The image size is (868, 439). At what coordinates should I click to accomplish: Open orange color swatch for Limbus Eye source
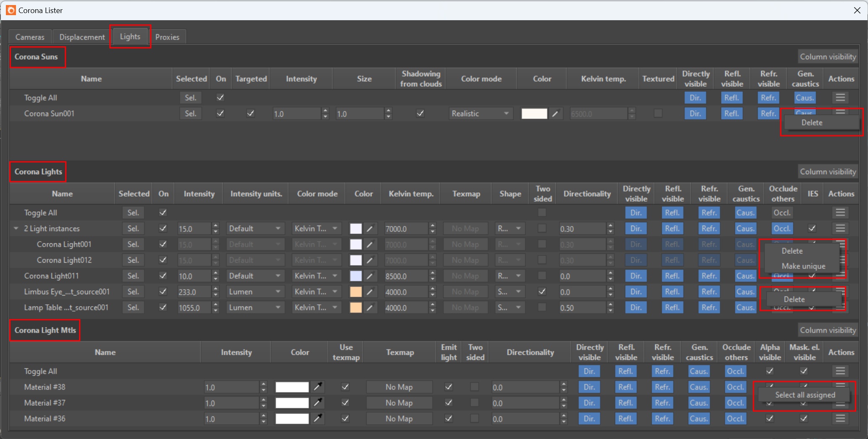click(356, 292)
